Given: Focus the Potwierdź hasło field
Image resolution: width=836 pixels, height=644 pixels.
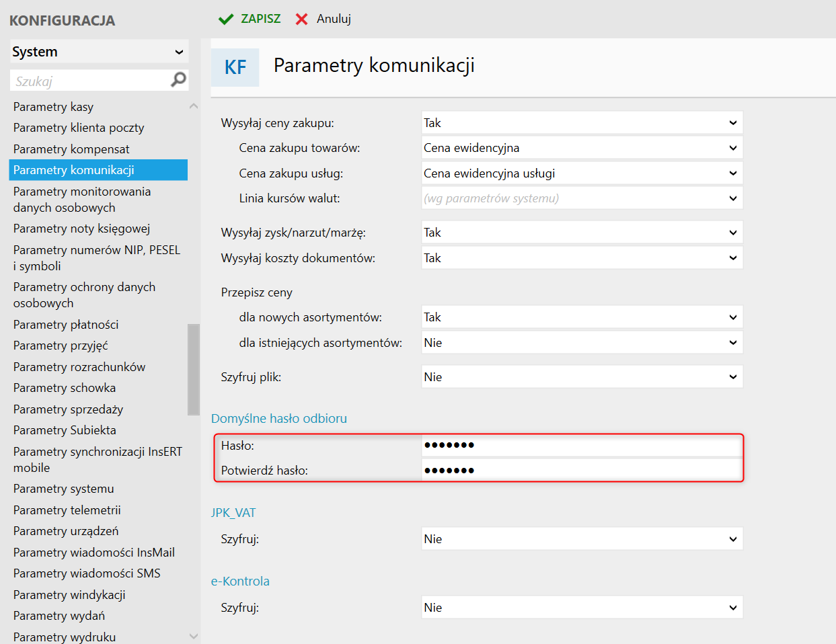Looking at the screenshot, I should [582, 471].
